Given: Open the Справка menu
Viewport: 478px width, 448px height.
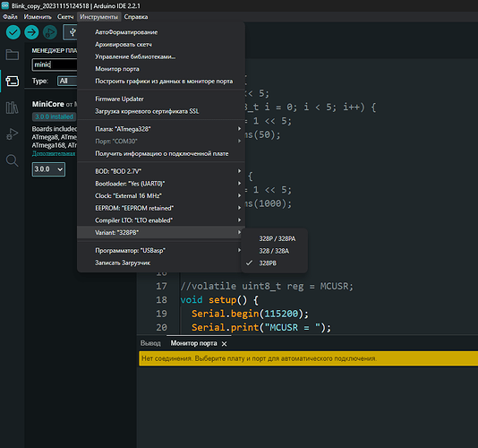Looking at the screenshot, I should [x=136, y=17].
